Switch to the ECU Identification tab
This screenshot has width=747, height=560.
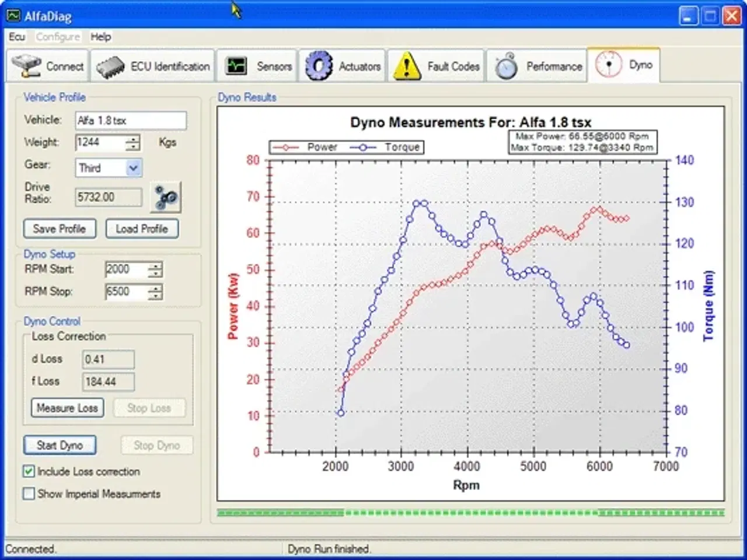point(153,66)
